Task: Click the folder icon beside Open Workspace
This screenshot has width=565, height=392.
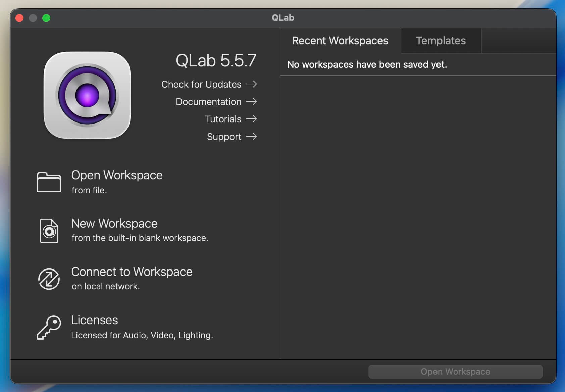Action: 49,182
